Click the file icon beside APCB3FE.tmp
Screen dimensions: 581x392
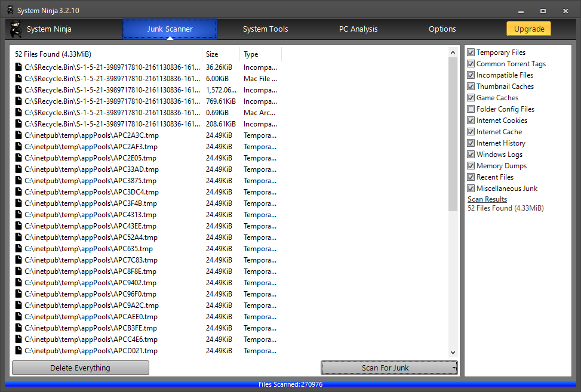(18, 328)
